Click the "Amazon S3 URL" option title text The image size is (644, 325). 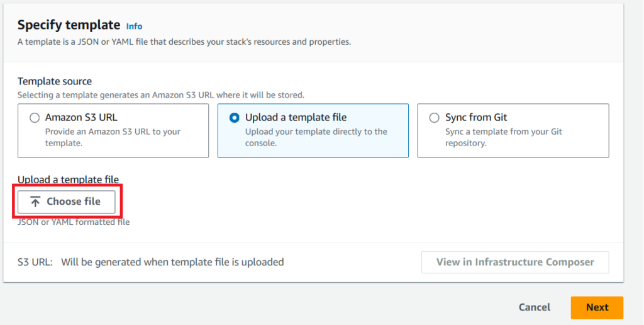pyautogui.click(x=81, y=117)
